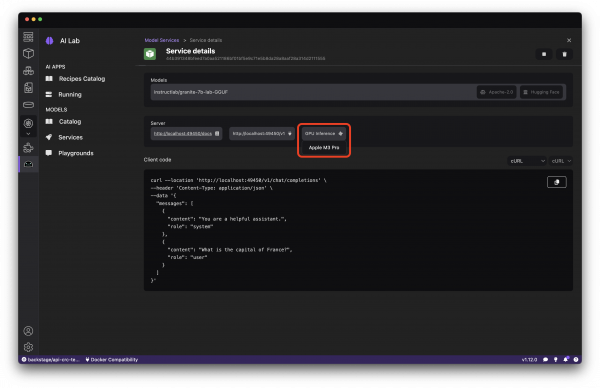
Task: Copy the client code snippet
Action: (x=557, y=182)
